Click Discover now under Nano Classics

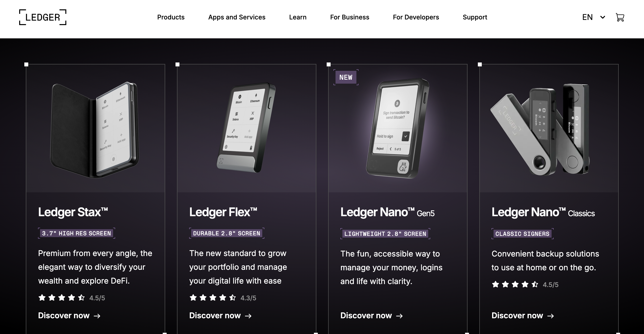coord(523,316)
